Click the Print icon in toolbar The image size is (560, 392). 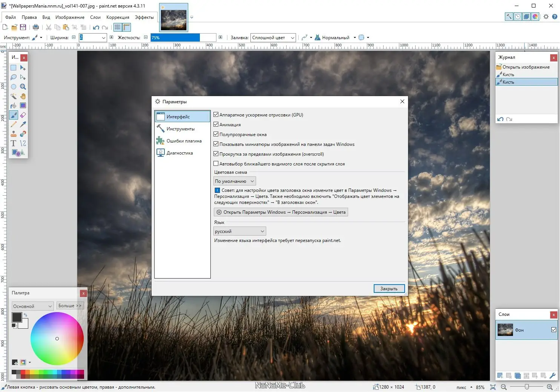(x=36, y=27)
